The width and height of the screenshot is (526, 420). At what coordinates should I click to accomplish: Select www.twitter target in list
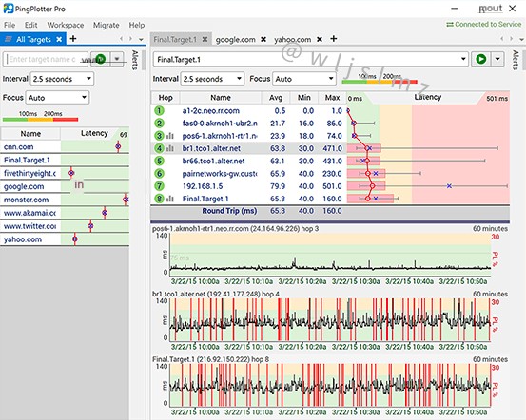pos(29,226)
